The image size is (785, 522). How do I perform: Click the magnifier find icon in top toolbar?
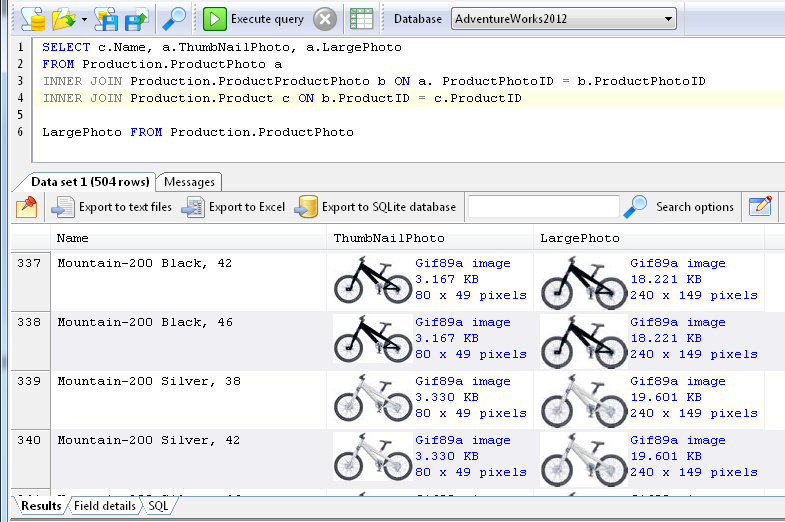(x=174, y=18)
